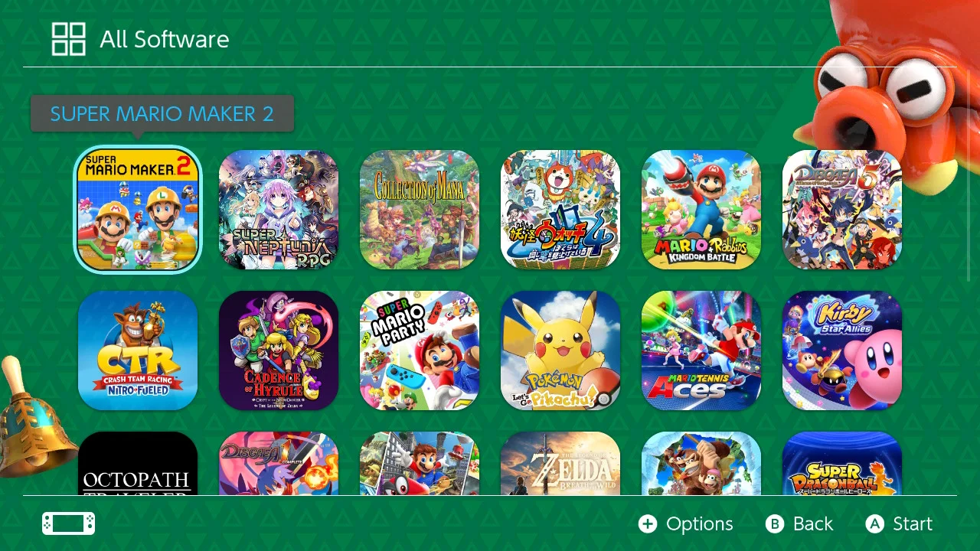
Task: Launch Mario + Rabbids Kingdom Battle tile
Action: coord(701,209)
